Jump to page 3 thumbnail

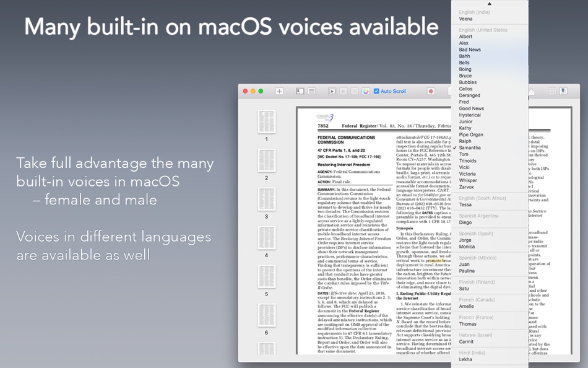[267, 199]
